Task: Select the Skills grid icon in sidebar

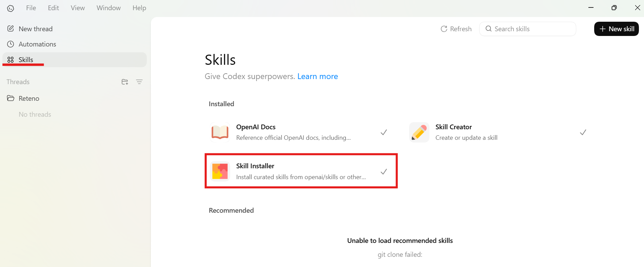Action: [x=11, y=59]
